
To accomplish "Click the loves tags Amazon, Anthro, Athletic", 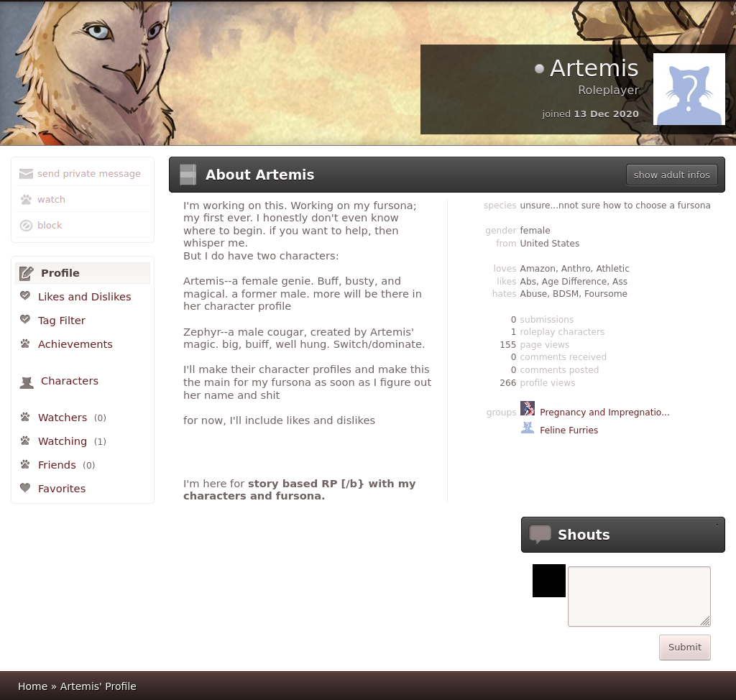I will [x=574, y=269].
